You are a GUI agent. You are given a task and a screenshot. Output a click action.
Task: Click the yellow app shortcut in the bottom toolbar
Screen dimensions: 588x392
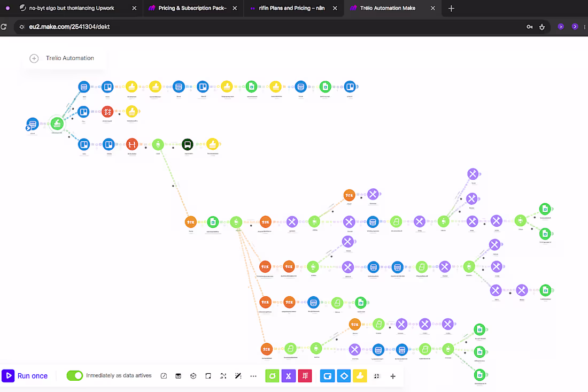(360, 376)
